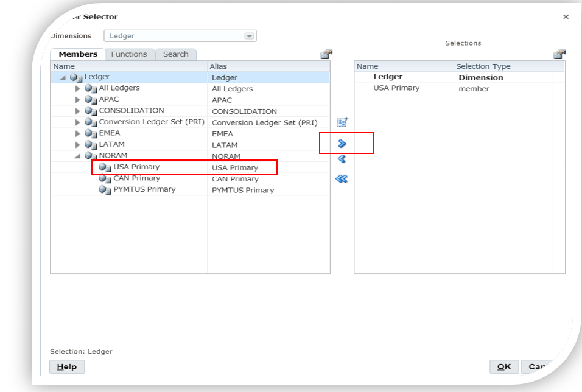582x392 pixels.
Task: Select USA Primary in the members tree
Action: coord(136,167)
